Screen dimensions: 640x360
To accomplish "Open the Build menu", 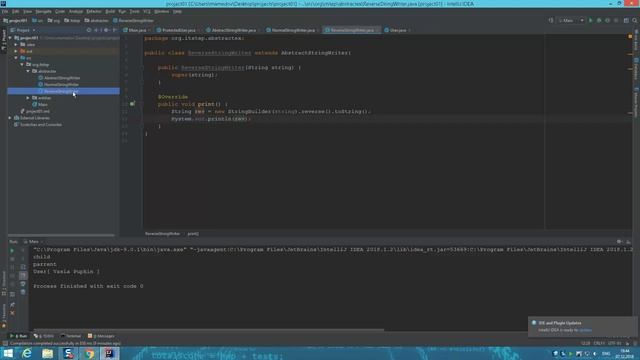I will (110, 11).
